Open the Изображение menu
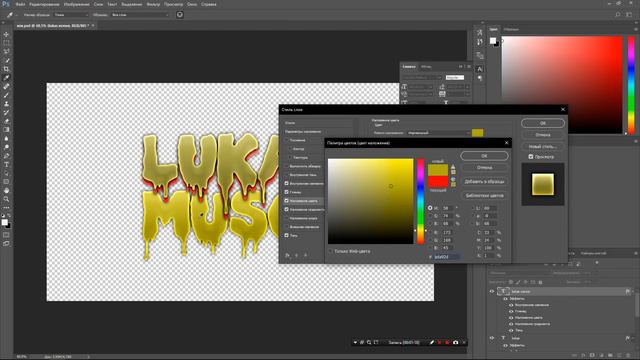This screenshot has height=360, width=640. (x=76, y=4)
